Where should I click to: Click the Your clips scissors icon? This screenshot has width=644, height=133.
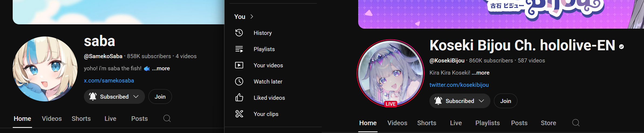[239, 114]
